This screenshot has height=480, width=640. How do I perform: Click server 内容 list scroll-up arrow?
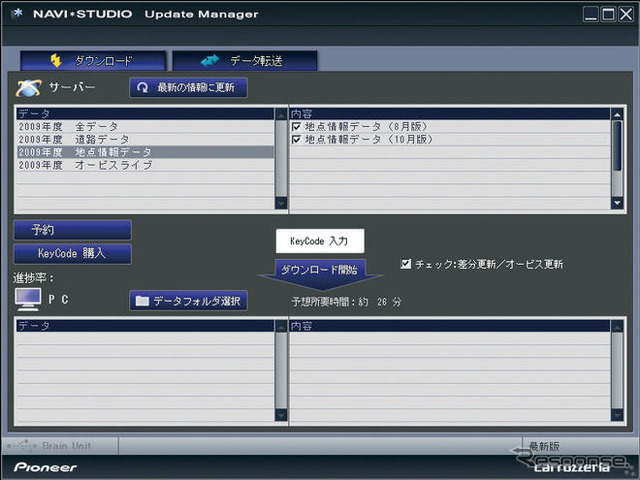click(617, 115)
